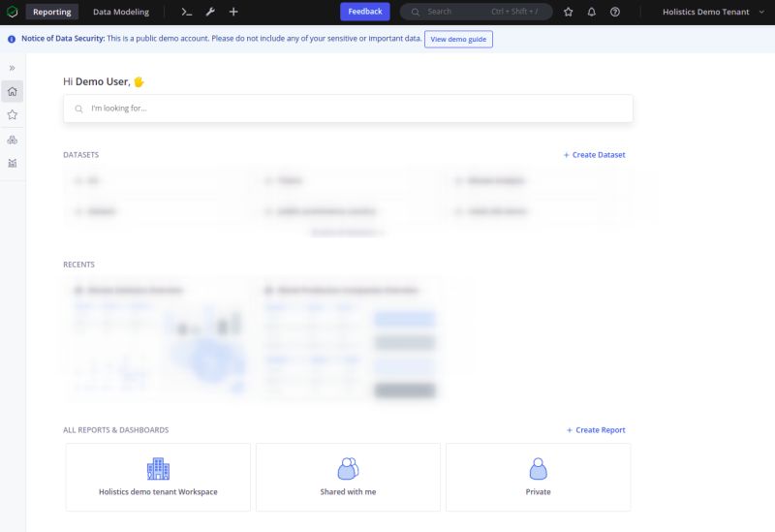This screenshot has height=532, width=775.
Task: Open the help question-mark icon
Action: 615,12
